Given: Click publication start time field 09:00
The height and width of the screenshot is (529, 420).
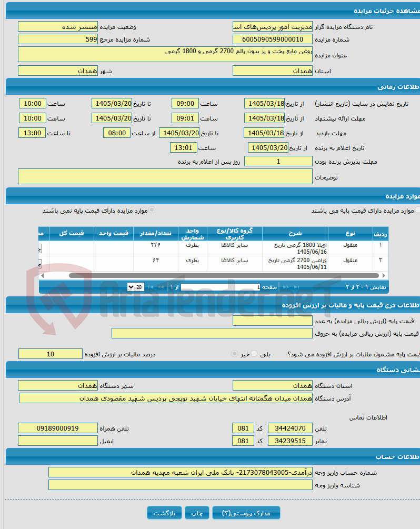Looking at the screenshot, I should pos(185,104).
